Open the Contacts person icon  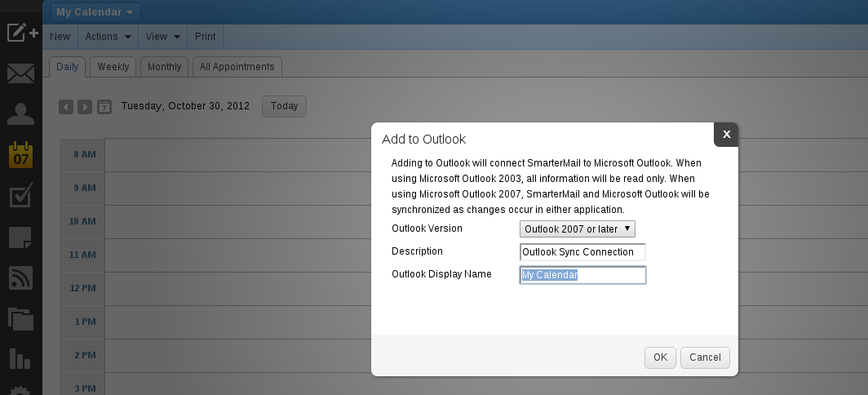coord(20,114)
